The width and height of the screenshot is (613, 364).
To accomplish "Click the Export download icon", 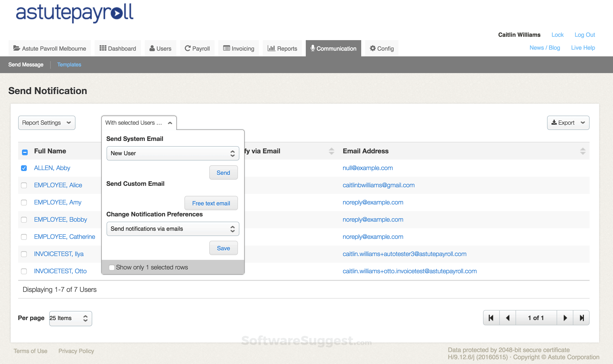I will click(554, 122).
